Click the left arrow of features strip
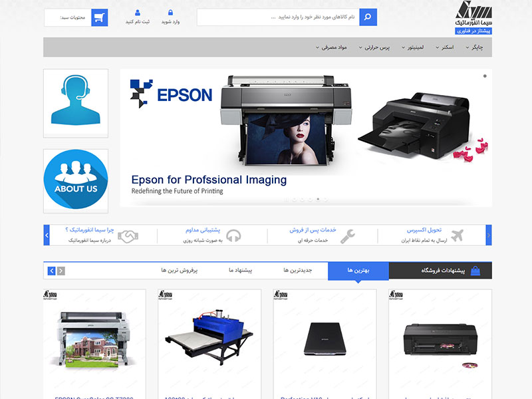This screenshot has height=399, width=532. click(x=47, y=235)
